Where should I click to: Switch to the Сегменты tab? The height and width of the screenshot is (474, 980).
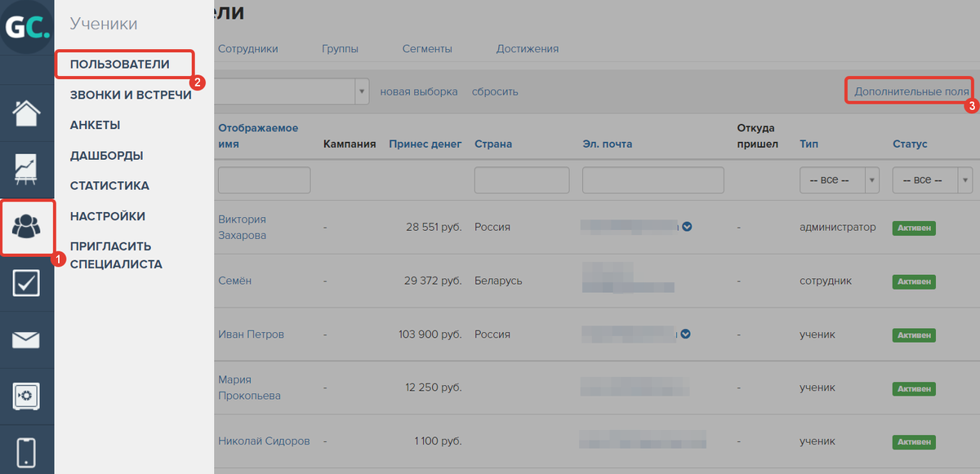(427, 48)
